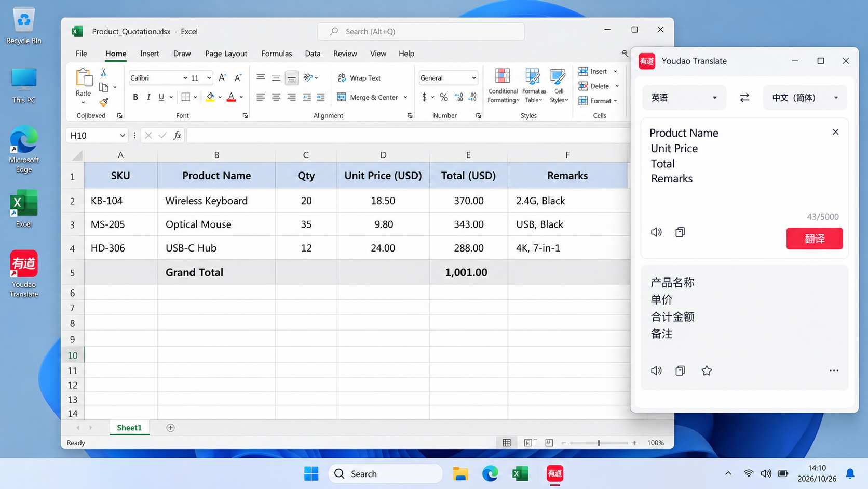This screenshot has width=868, height=489.
Task: Click the red 翻译 translate button
Action: (x=814, y=239)
